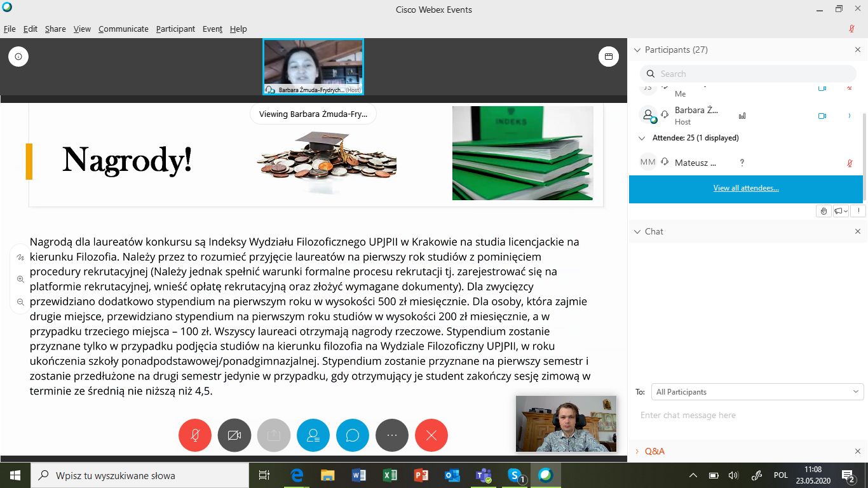Click the muted mic indicator in menu bar
Image resolution: width=868 pixels, height=488 pixels.
point(851,29)
